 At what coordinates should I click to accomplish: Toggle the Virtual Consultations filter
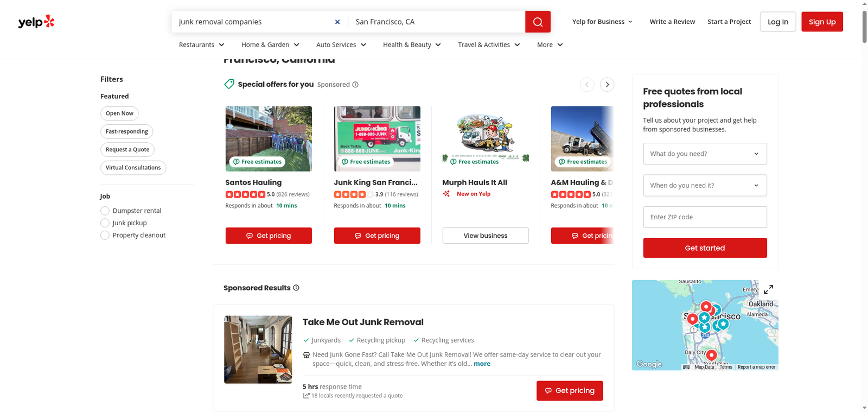click(x=133, y=168)
